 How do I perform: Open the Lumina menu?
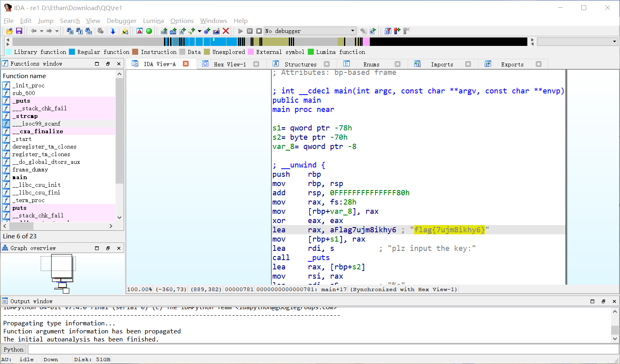(x=153, y=21)
